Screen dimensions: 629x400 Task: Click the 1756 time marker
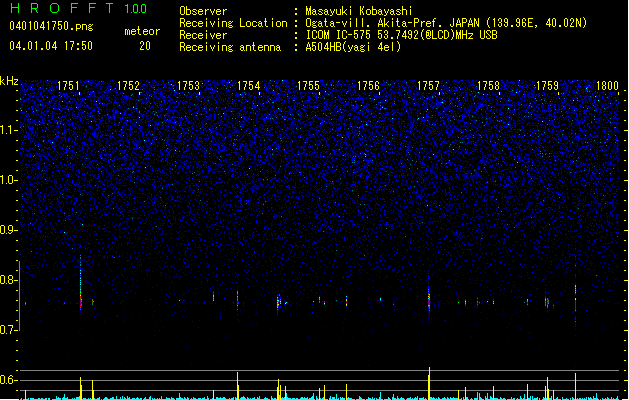(368, 86)
